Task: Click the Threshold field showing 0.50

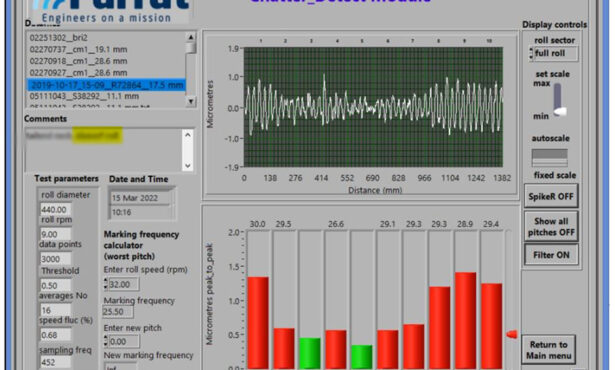Action: pyautogui.click(x=56, y=285)
